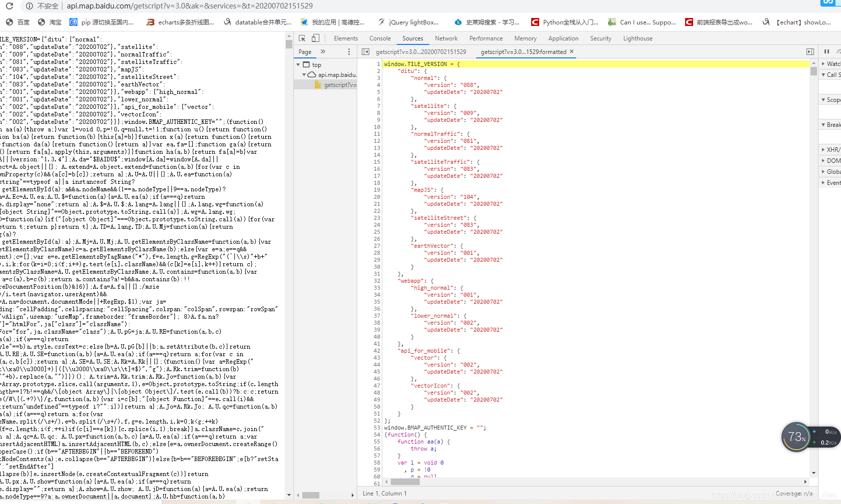The image size is (841, 504).
Task: Open the Network tab
Action: (446, 38)
